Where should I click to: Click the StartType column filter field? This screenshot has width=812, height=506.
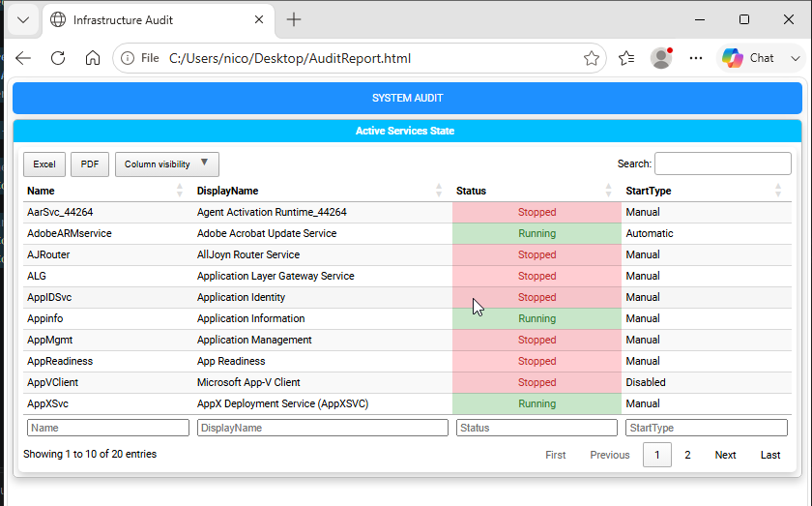point(707,428)
